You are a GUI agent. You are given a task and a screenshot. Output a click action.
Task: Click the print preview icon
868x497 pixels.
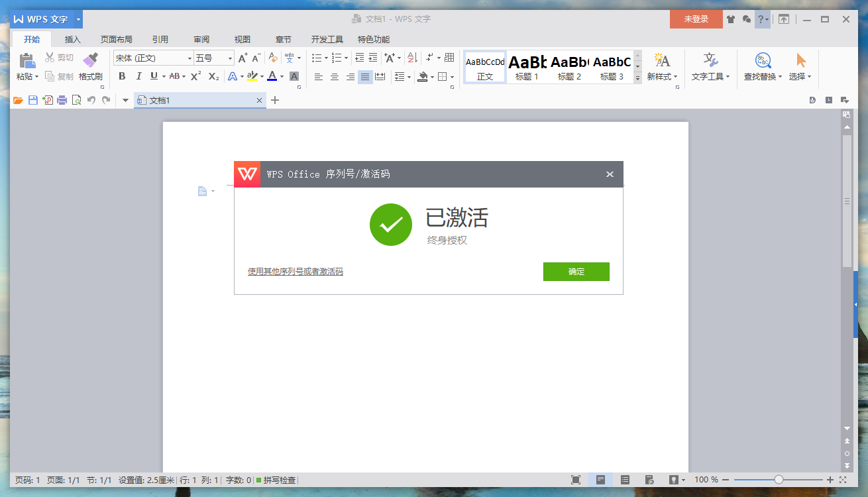pyautogui.click(x=77, y=100)
